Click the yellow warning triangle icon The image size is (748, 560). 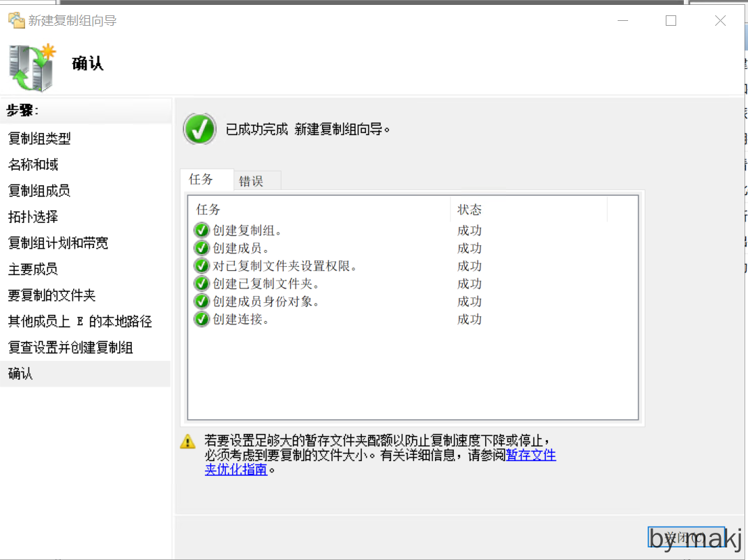[x=188, y=441]
